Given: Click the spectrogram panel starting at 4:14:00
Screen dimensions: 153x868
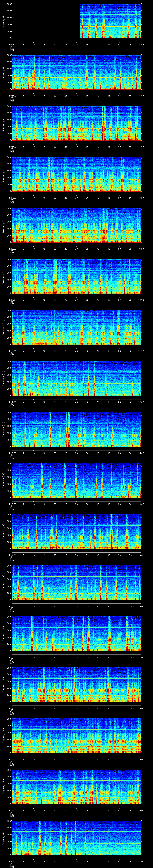Looking at the screenshot, I should [77, 531].
